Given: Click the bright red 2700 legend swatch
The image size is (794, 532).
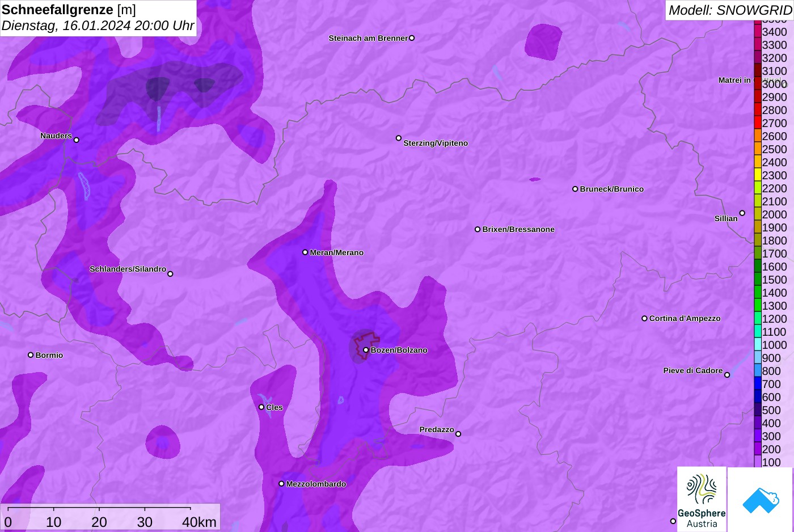Looking at the screenshot, I should tap(758, 123).
